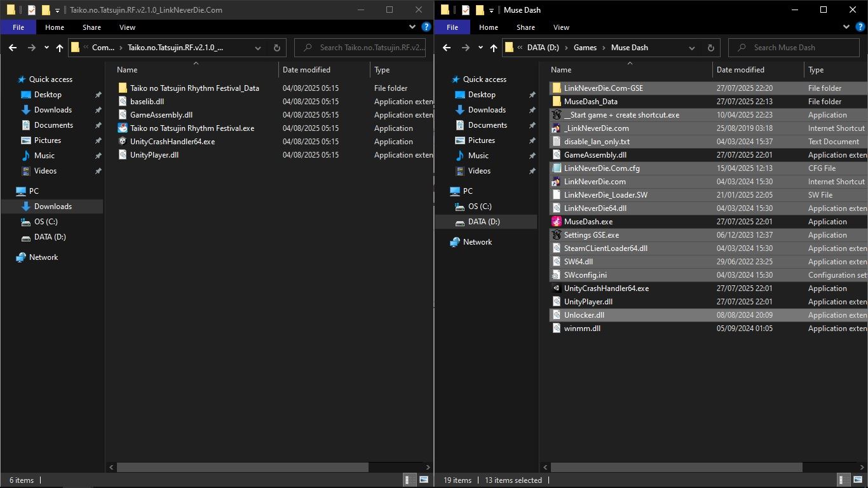Open address bar history dropdown in Muse Dash

691,48
